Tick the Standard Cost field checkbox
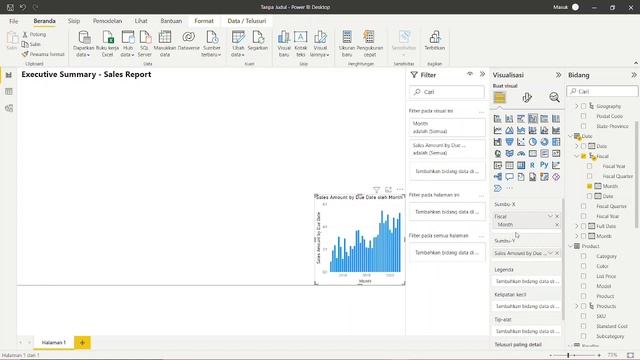 [584, 326]
